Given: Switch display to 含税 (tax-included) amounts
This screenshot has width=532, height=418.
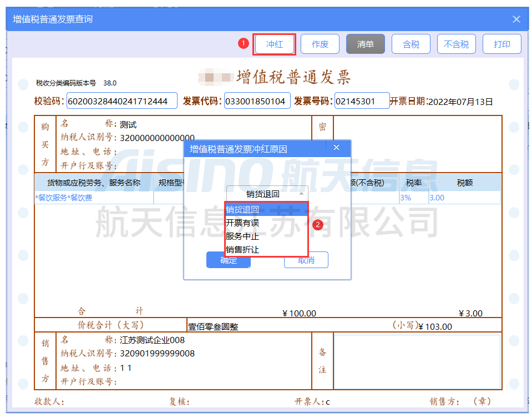Looking at the screenshot, I should coord(411,43).
